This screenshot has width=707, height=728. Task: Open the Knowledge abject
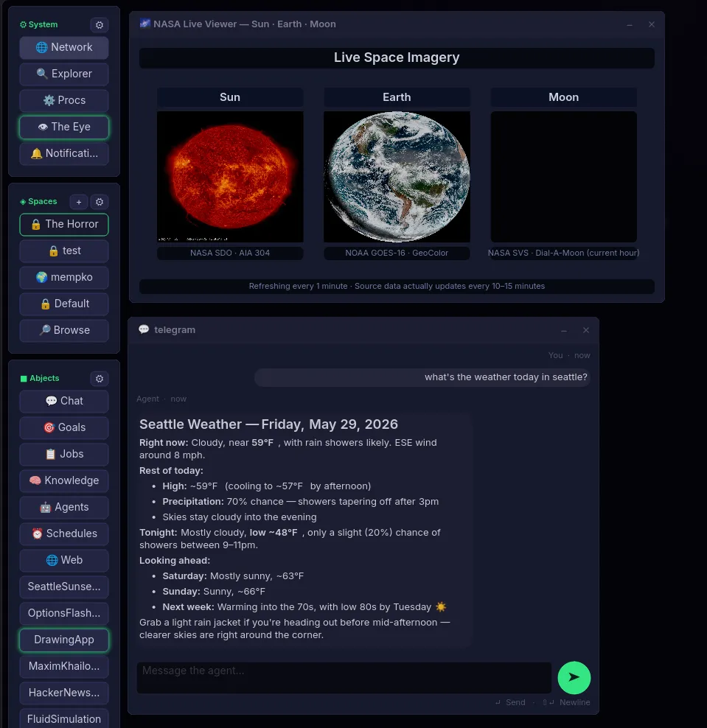pos(64,480)
